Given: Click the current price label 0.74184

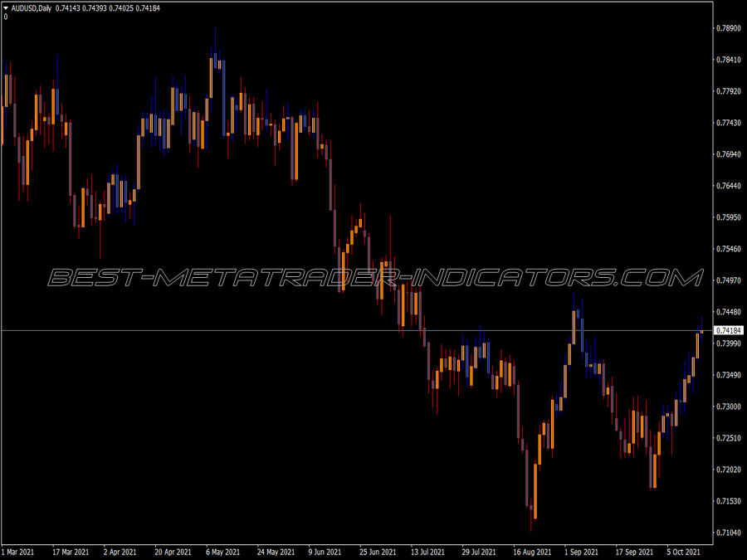Looking at the screenshot, I should point(729,330).
